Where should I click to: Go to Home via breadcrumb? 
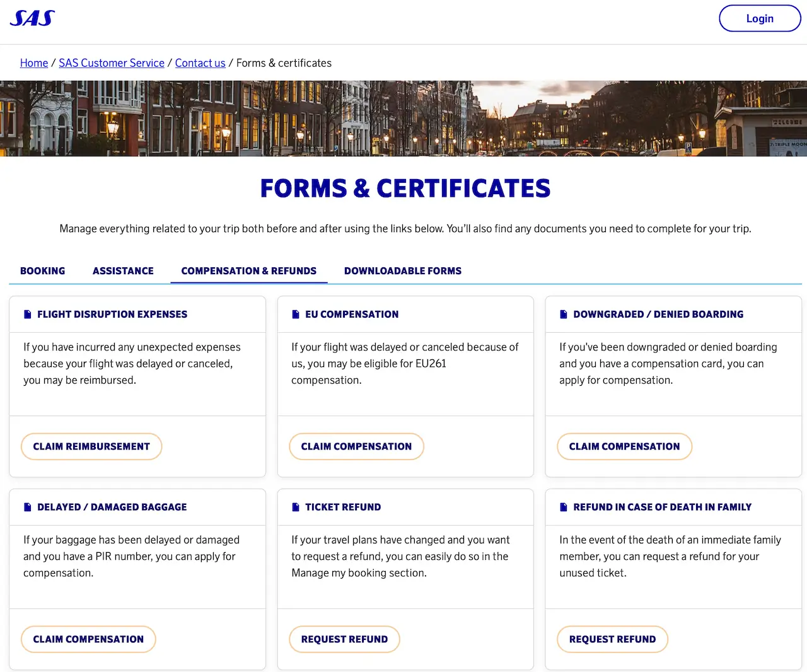(x=34, y=63)
